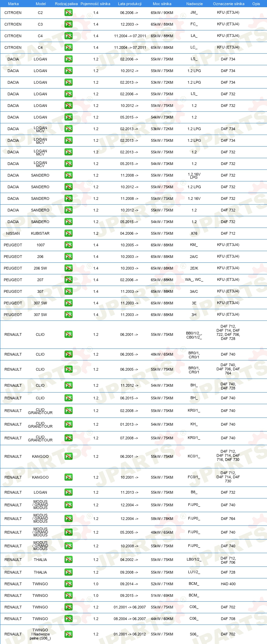
Task: Select the D4F 712 cell in Nissan row
Action: coord(228,233)
